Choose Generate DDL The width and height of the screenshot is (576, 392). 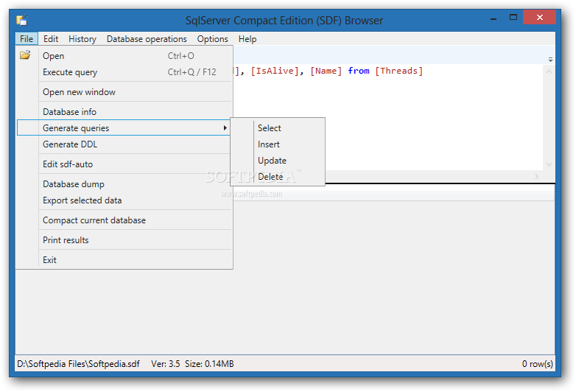[124, 144]
